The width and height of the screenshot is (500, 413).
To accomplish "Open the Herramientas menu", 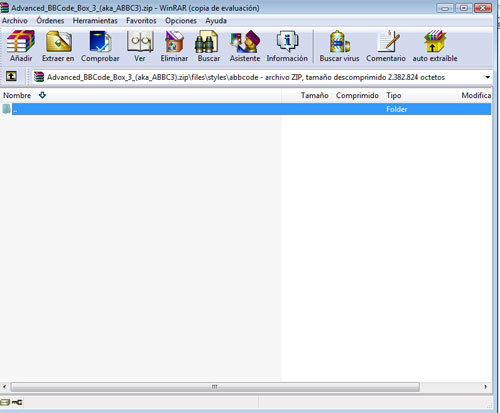I will pyautogui.click(x=95, y=21).
